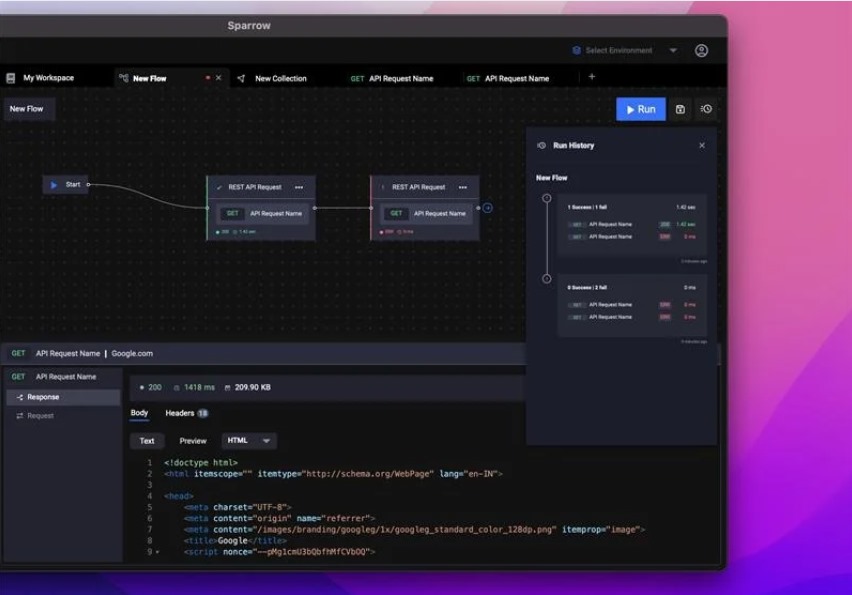Open the Select Environment dropdown

[625, 51]
